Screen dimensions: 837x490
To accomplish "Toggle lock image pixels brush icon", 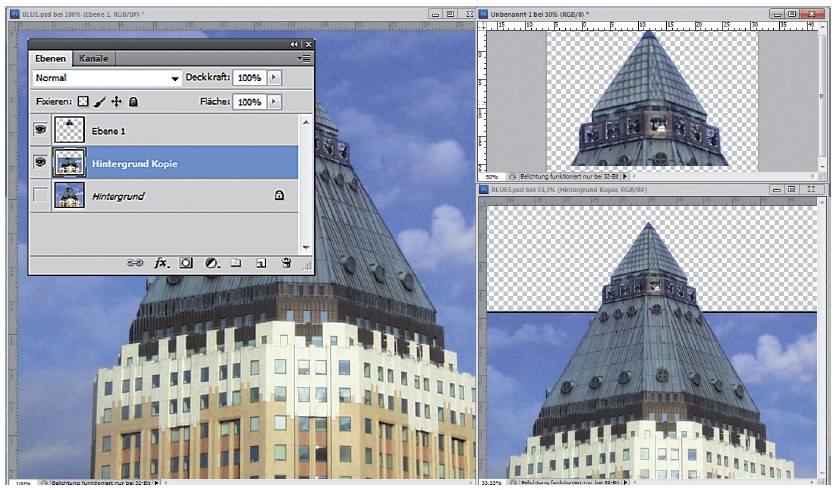I will [x=100, y=101].
